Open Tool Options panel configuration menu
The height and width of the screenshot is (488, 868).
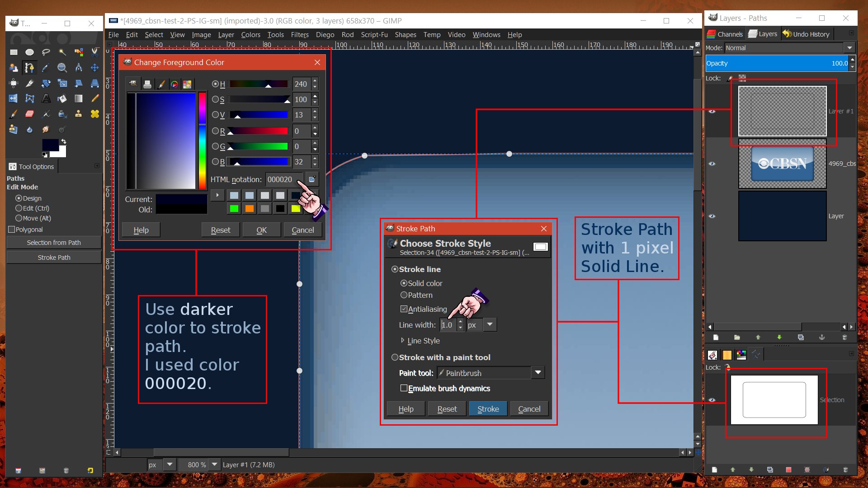coord(97,166)
